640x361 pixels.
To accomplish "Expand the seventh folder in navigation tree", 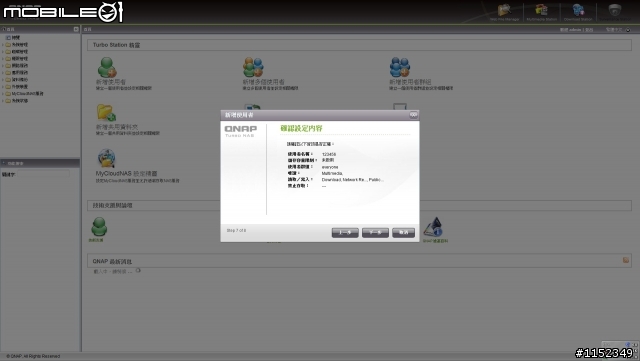I will (x=3, y=87).
